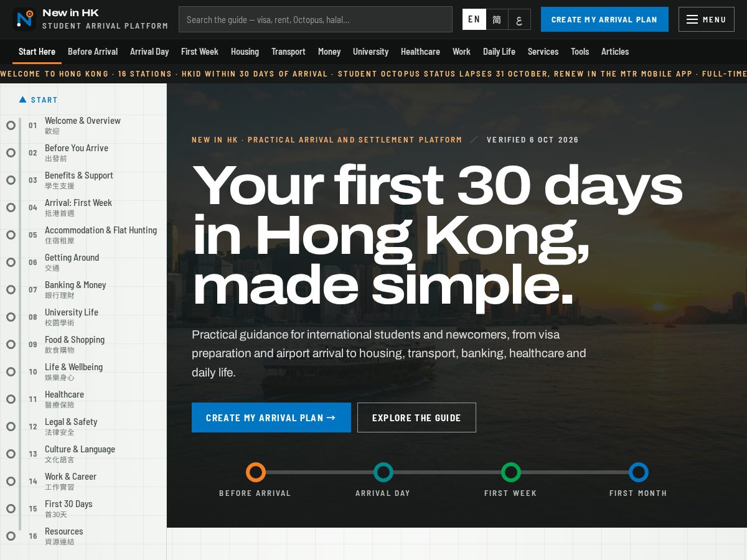Viewport: 747px width, 560px height.
Task: Open the Healthcare nav item in top bar
Action: click(x=420, y=52)
